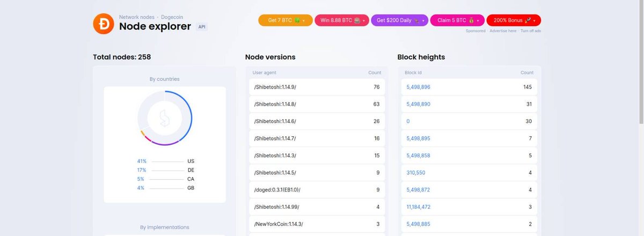Expand the Get 7 BTC dropdown arrow
The image size is (644, 236).
304,21
